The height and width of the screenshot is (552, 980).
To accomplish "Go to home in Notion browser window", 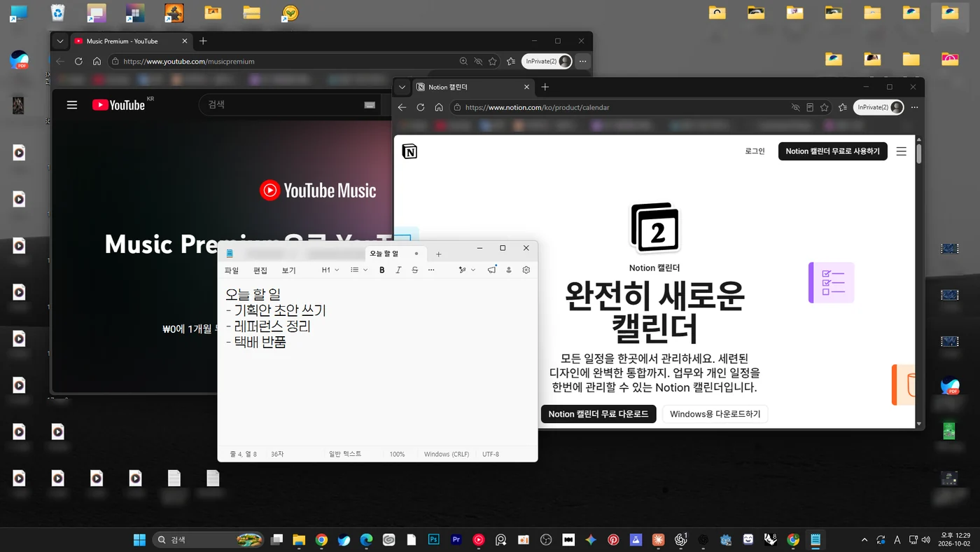I will (x=439, y=107).
